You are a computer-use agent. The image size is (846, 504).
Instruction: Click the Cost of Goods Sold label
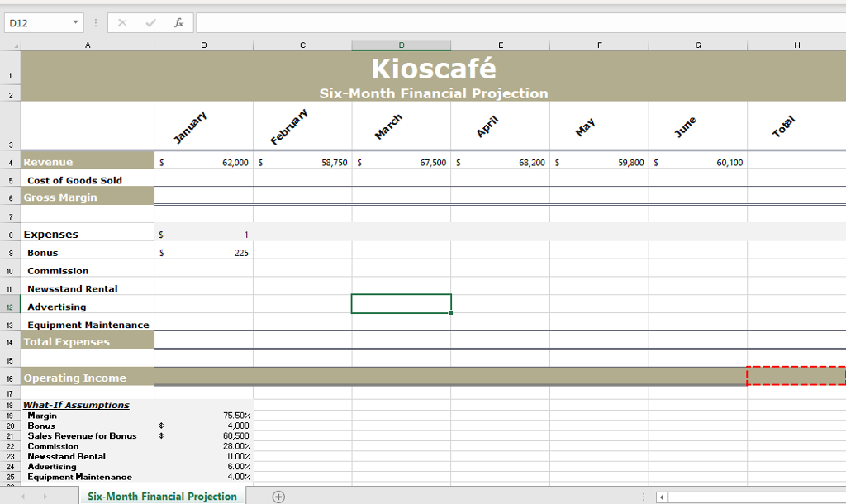tap(74, 180)
